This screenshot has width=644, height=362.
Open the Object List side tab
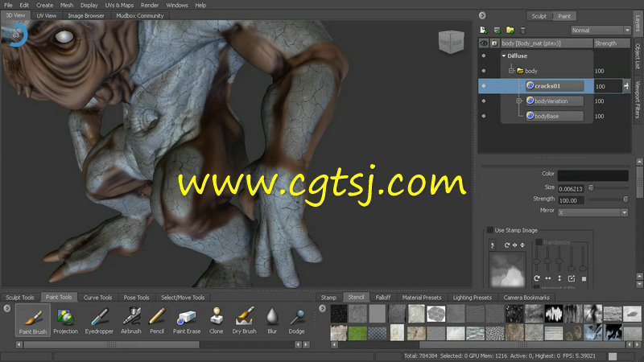click(x=638, y=56)
